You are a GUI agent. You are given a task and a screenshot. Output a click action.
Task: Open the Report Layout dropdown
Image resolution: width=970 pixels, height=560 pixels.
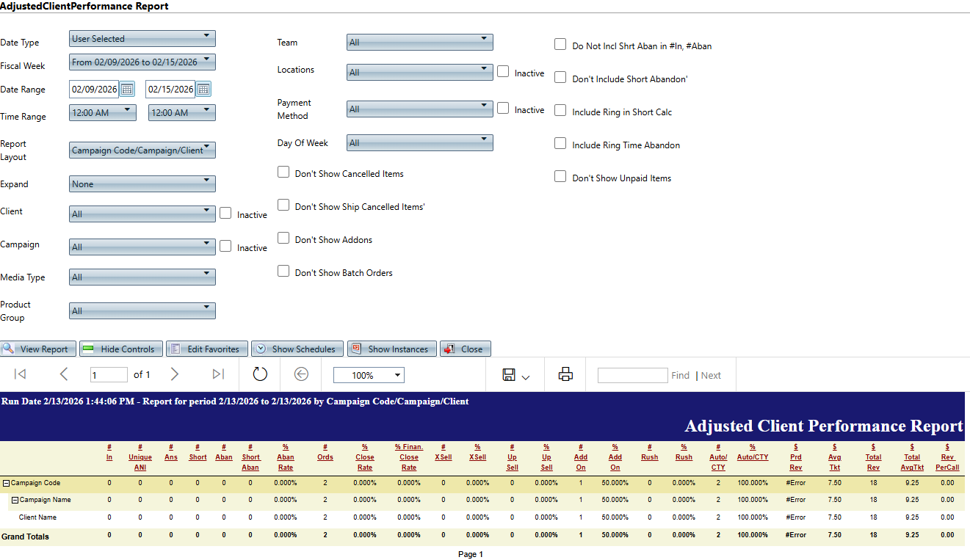(x=142, y=150)
